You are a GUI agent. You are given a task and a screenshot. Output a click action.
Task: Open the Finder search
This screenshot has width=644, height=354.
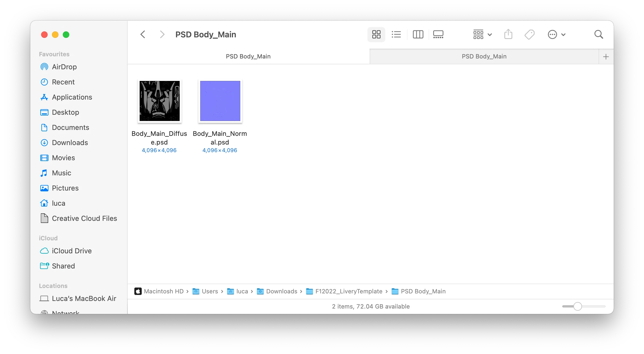tap(599, 34)
